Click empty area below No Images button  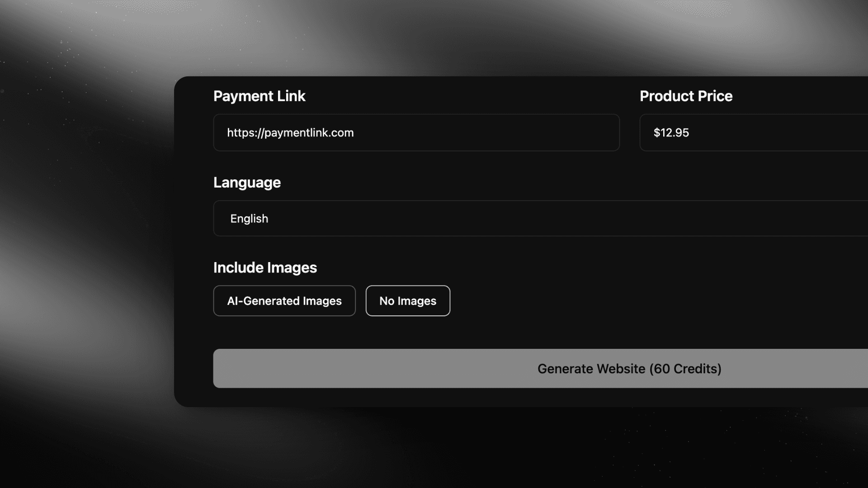(x=408, y=332)
